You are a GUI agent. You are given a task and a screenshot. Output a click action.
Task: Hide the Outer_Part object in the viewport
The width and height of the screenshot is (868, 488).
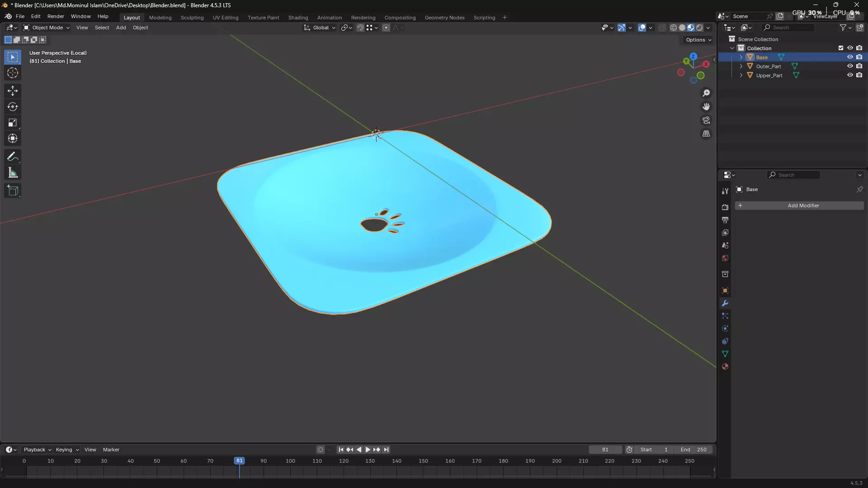click(850, 66)
